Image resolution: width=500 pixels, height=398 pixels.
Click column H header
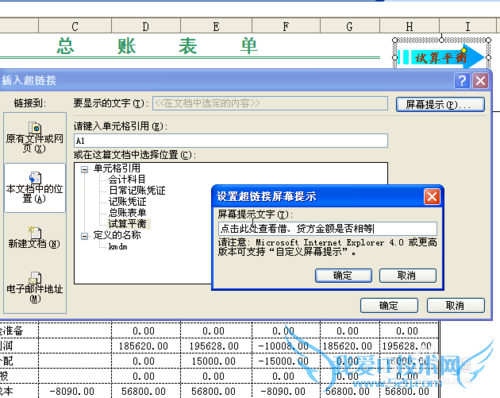point(409,26)
